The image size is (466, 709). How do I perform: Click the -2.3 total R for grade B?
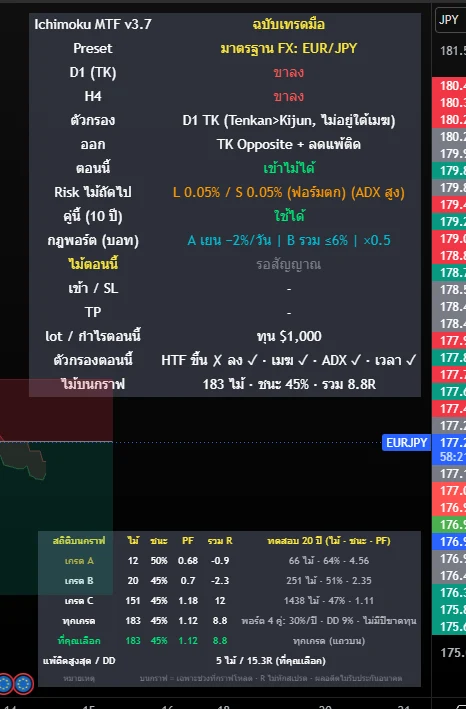coord(220,581)
